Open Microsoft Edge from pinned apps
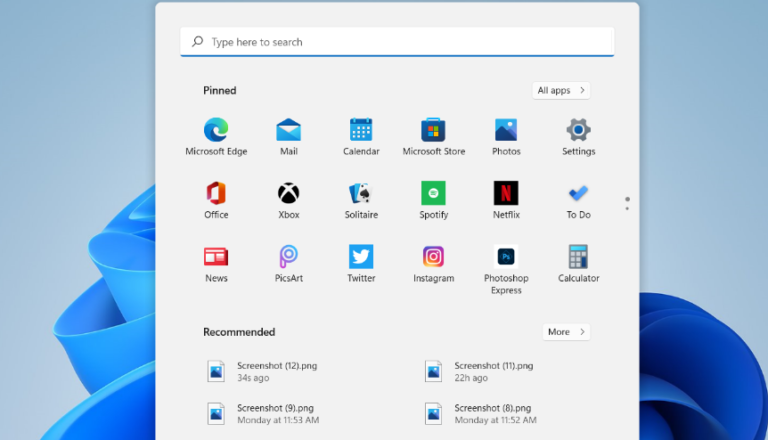 [x=216, y=136]
